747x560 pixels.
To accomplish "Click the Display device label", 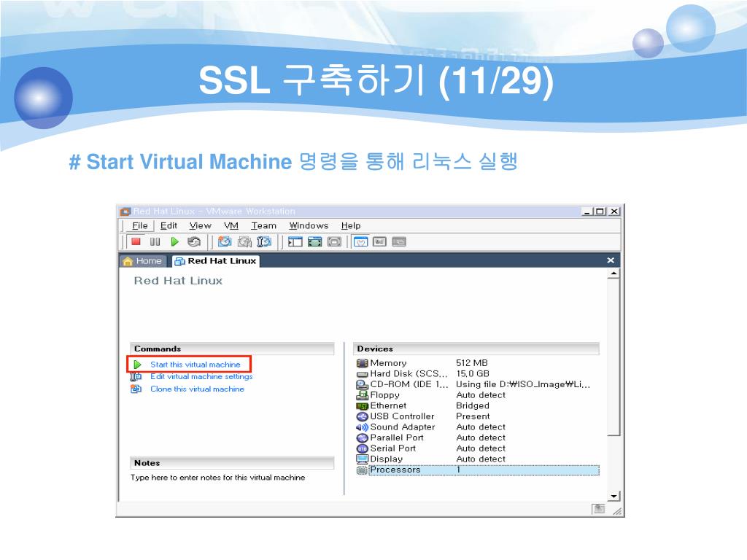I will click(387, 459).
